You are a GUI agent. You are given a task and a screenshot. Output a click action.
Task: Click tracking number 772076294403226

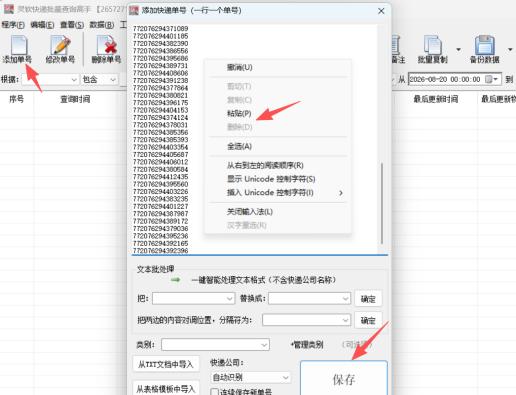pos(161,191)
